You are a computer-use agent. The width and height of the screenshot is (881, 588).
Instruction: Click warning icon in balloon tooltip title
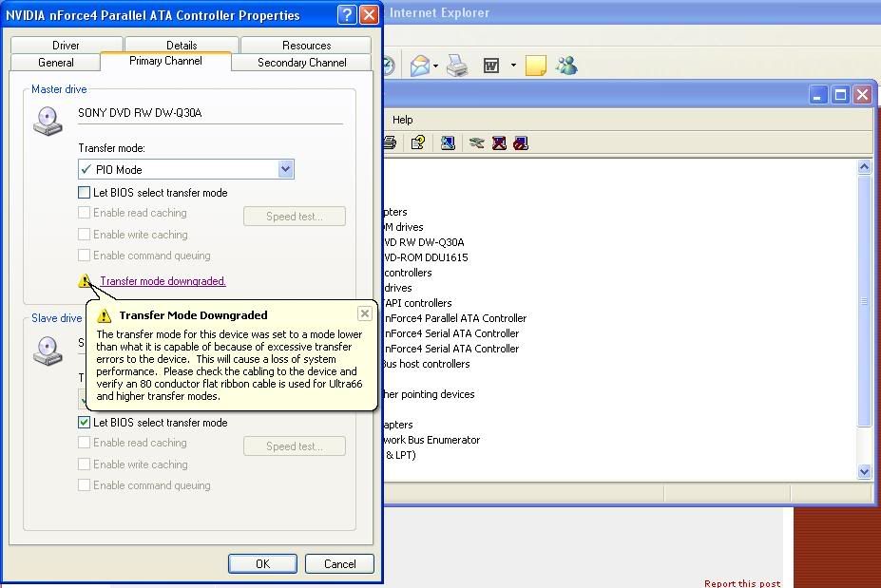point(104,315)
